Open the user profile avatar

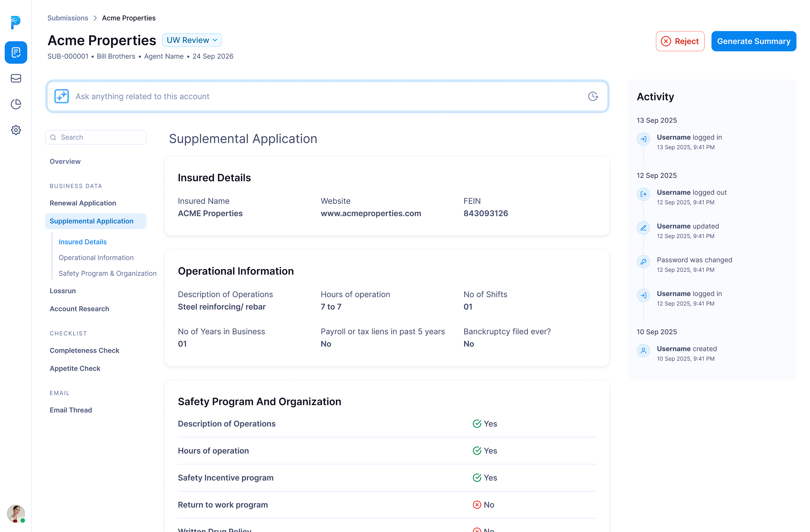pos(16,513)
